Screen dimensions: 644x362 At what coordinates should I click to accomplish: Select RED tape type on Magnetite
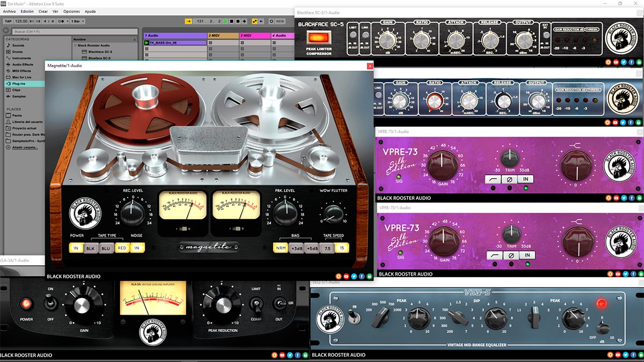122,248
